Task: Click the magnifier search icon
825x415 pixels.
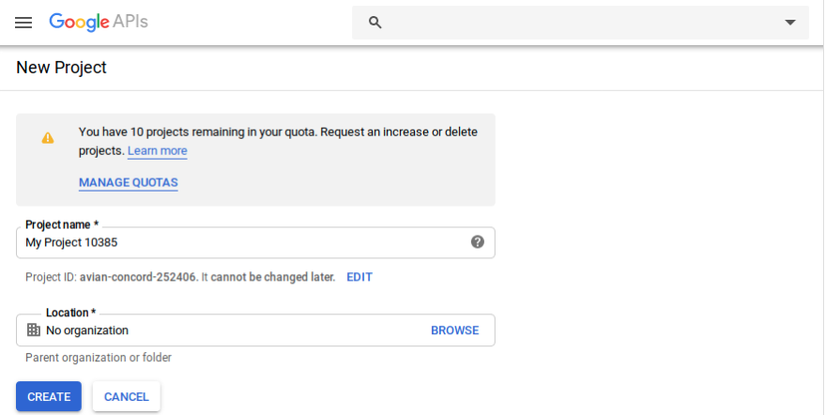Action: (x=375, y=22)
